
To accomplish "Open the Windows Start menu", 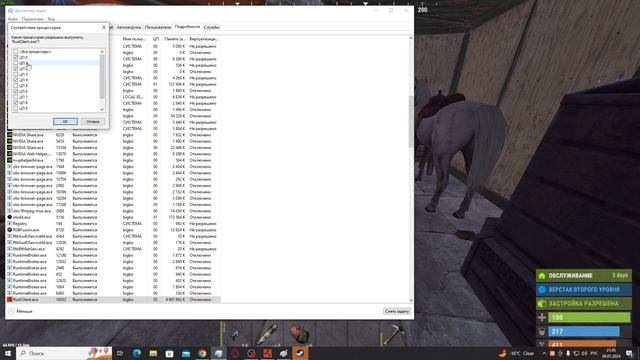I will [x=7, y=353].
